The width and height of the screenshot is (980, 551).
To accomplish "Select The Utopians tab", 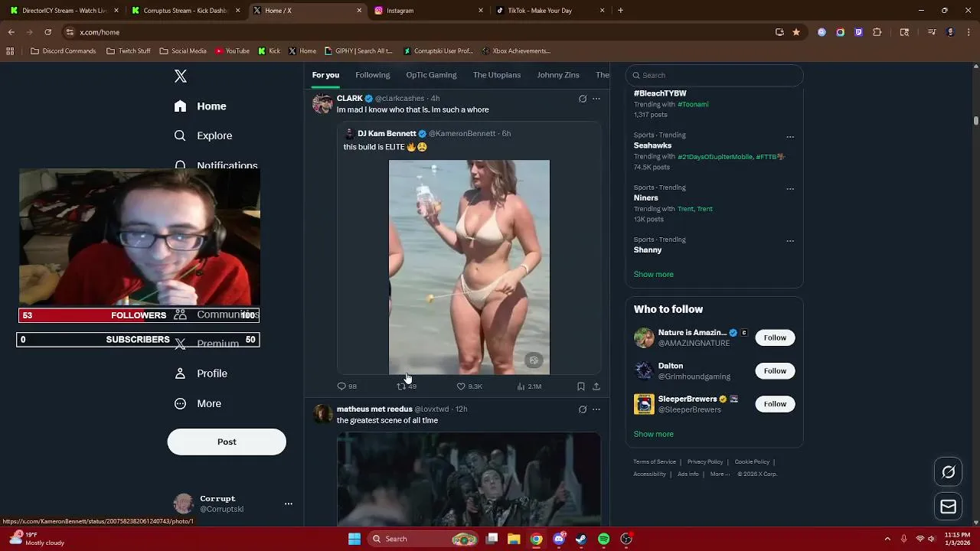I will [497, 75].
